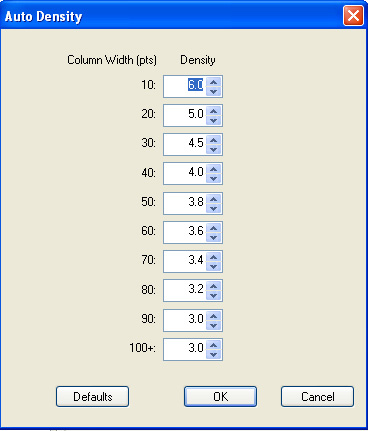
Task: Decrease the 60 pt density value
Action: [213, 237]
